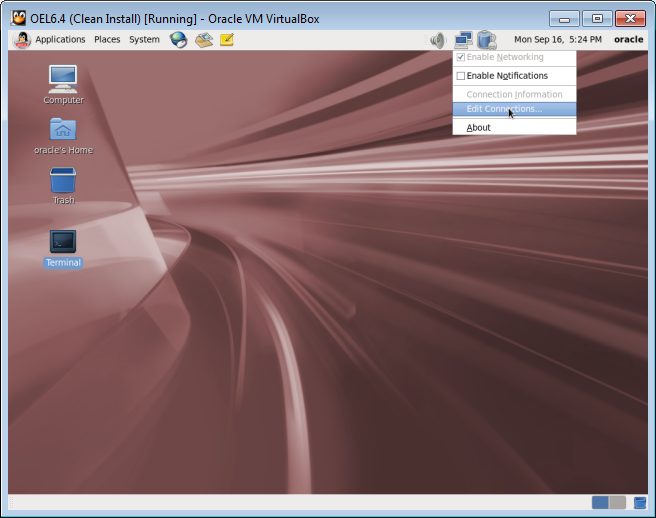The height and width of the screenshot is (518, 656).
Task: Click the clock showing Mon Sep 16
Action: pos(558,39)
